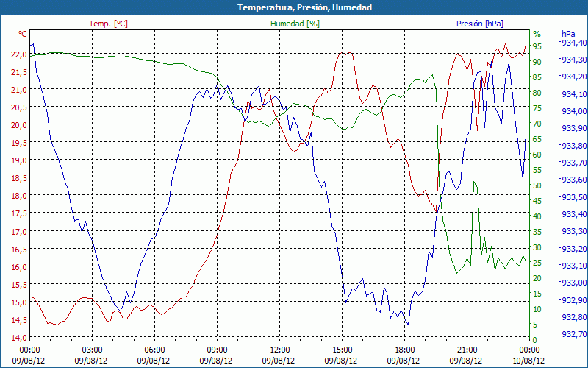The image size is (588, 368).
Task: Click temperature axis value 19,0
Action: (19, 160)
